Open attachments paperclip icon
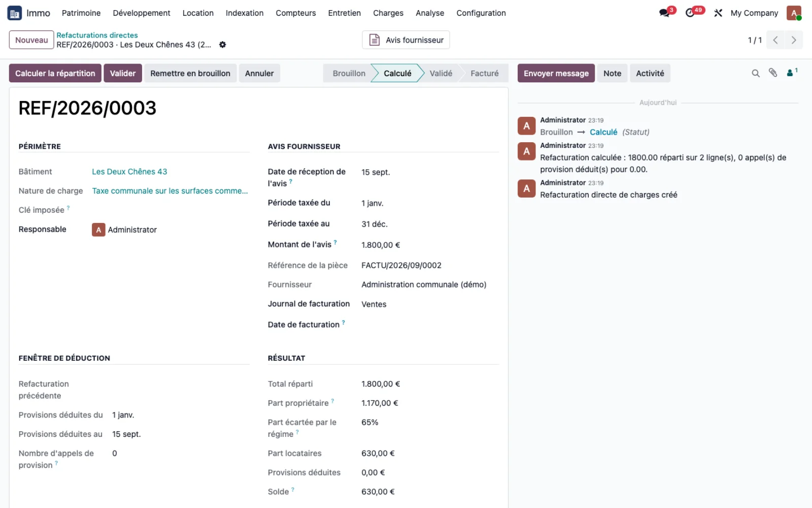 point(773,73)
